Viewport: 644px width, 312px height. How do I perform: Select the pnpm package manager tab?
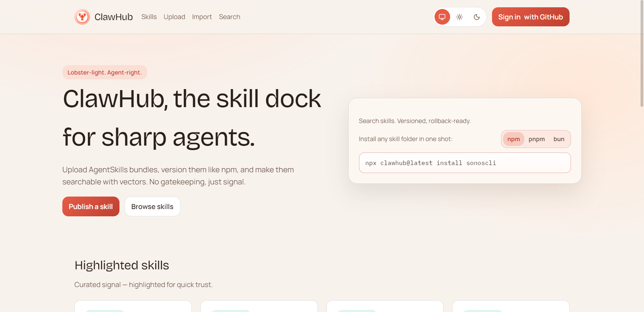coord(537,139)
